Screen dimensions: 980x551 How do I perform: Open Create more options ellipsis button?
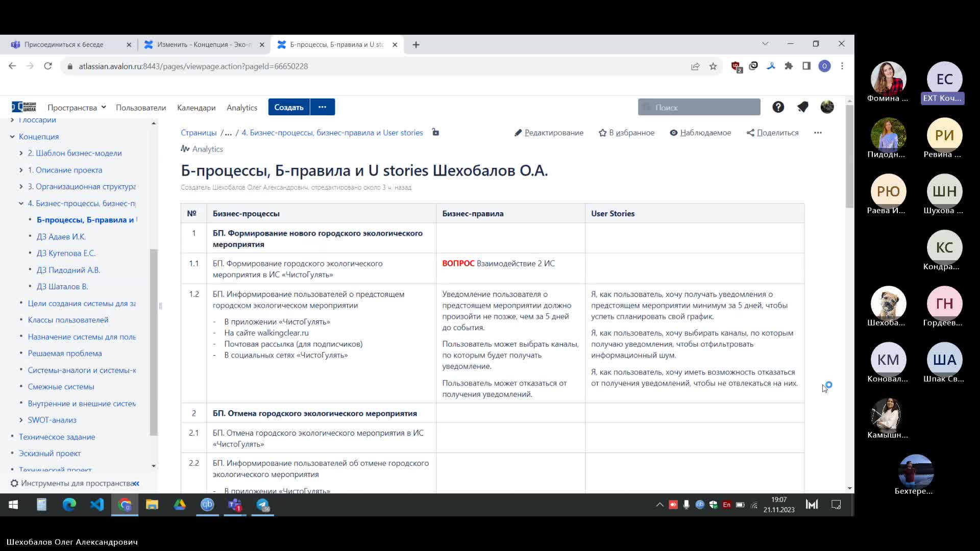tap(322, 107)
